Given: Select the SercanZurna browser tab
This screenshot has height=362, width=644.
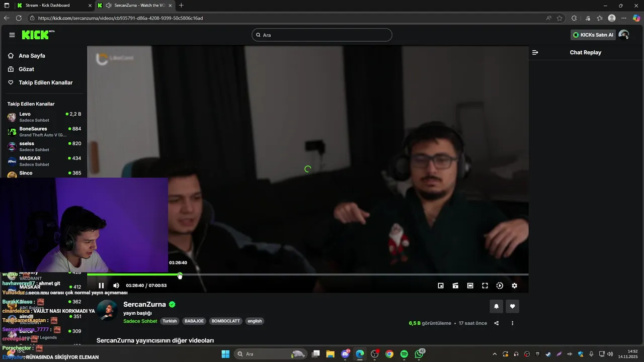Looking at the screenshot, I should [135, 5].
